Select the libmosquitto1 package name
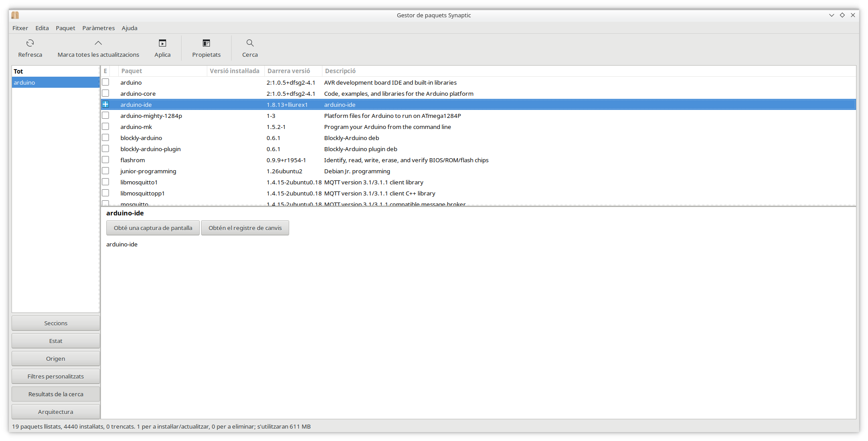Screen dimensions: 868x441 coord(139,182)
